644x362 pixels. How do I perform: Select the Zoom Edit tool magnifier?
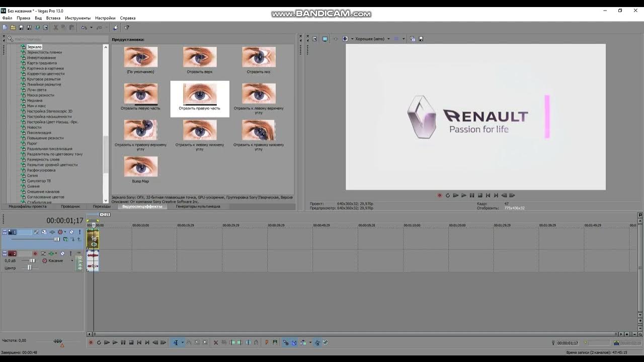coord(205,342)
